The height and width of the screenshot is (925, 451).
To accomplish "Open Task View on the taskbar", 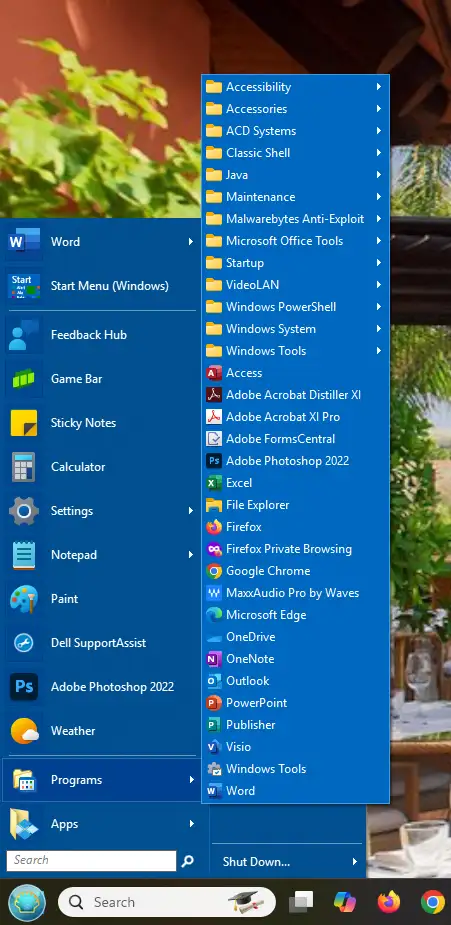I will coord(301,902).
